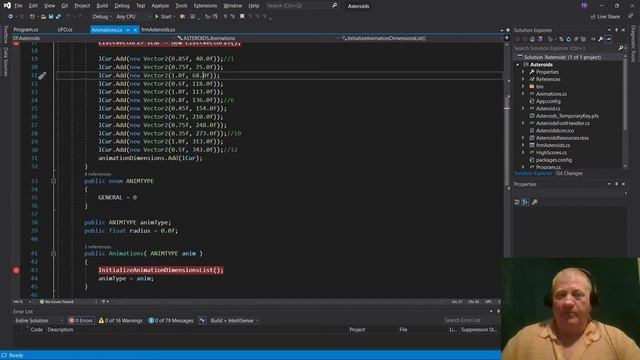This screenshot has height=360, width=640.
Task: Toggle the breakpoint at line 43
Action: (16, 270)
